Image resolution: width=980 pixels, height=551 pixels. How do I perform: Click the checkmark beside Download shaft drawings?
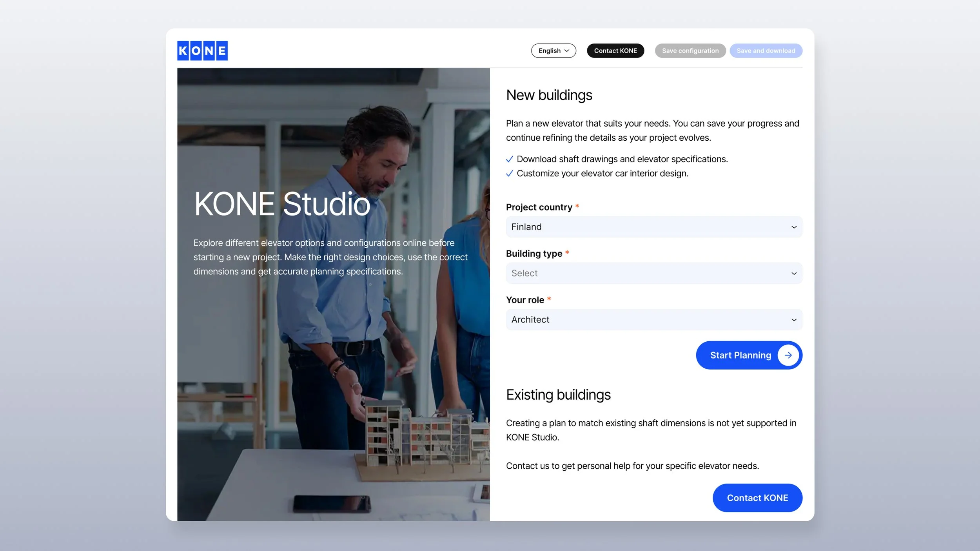coord(509,159)
